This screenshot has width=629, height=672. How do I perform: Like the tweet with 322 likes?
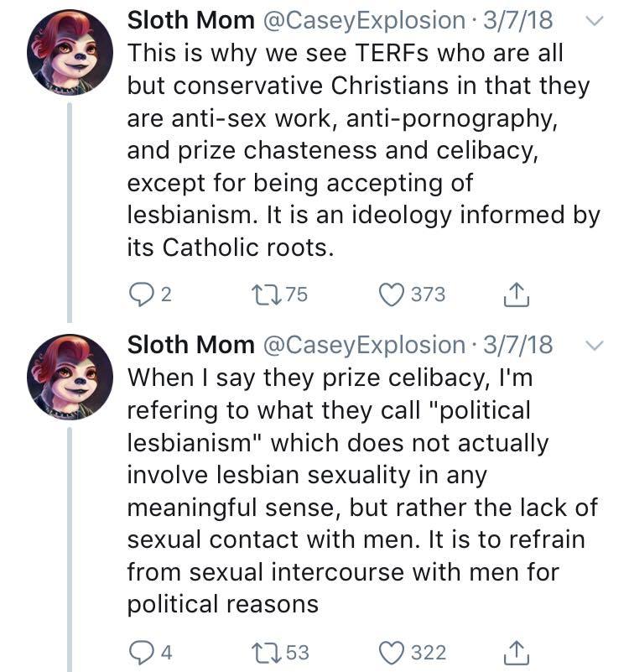pyautogui.click(x=393, y=652)
